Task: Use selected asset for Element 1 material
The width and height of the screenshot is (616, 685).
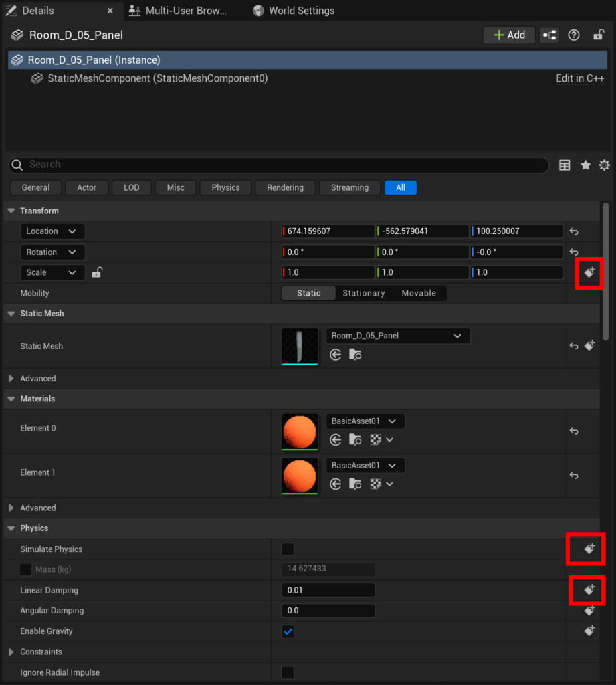Action: click(x=336, y=484)
